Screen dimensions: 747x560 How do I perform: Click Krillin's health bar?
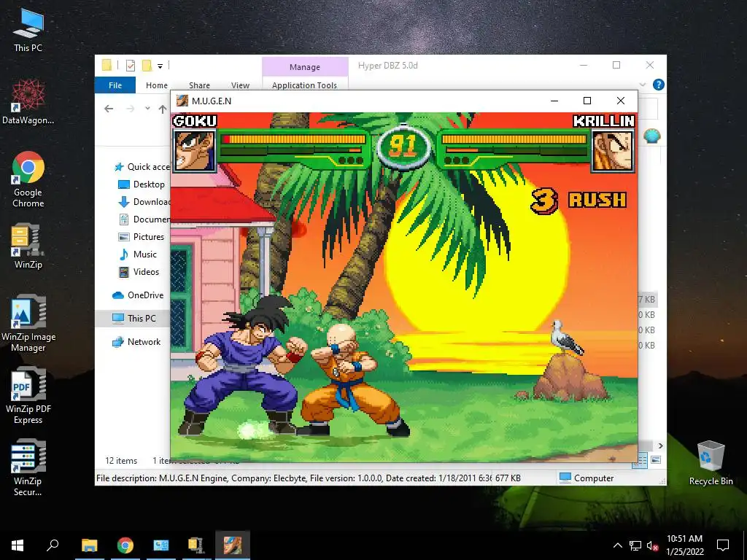[514, 139]
